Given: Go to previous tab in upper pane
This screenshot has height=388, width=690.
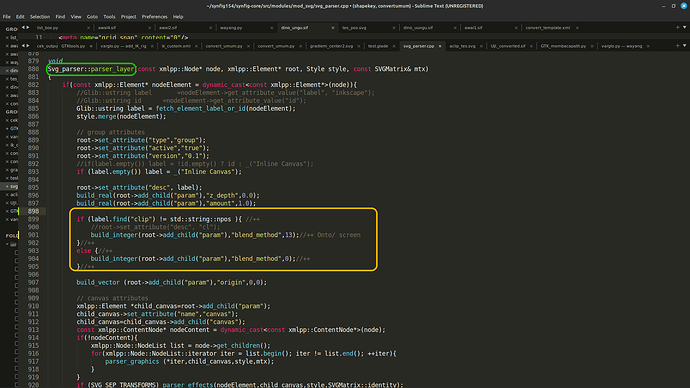Looking at the screenshot, I should (23, 27).
